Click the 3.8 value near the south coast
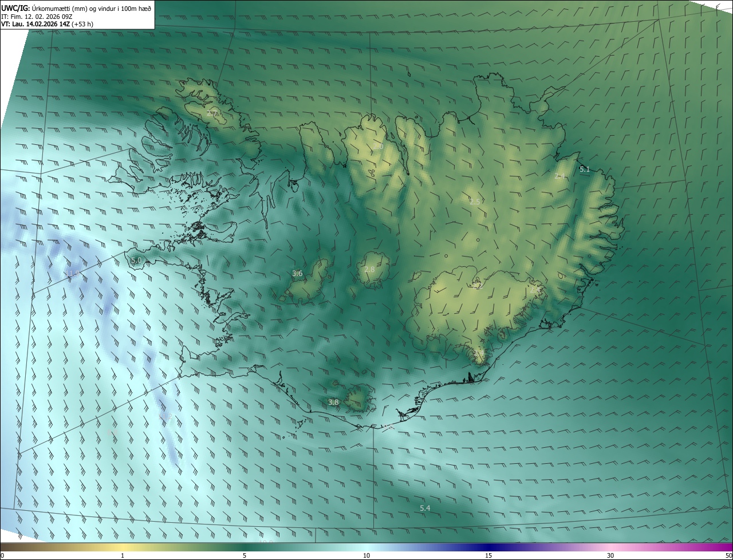This screenshot has height=560, width=733. pos(333,402)
